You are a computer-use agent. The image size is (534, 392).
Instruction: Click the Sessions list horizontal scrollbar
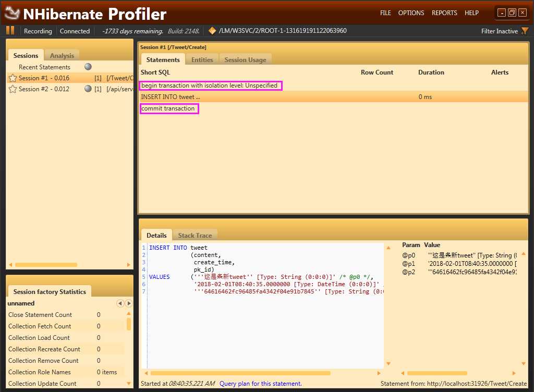tap(46, 265)
